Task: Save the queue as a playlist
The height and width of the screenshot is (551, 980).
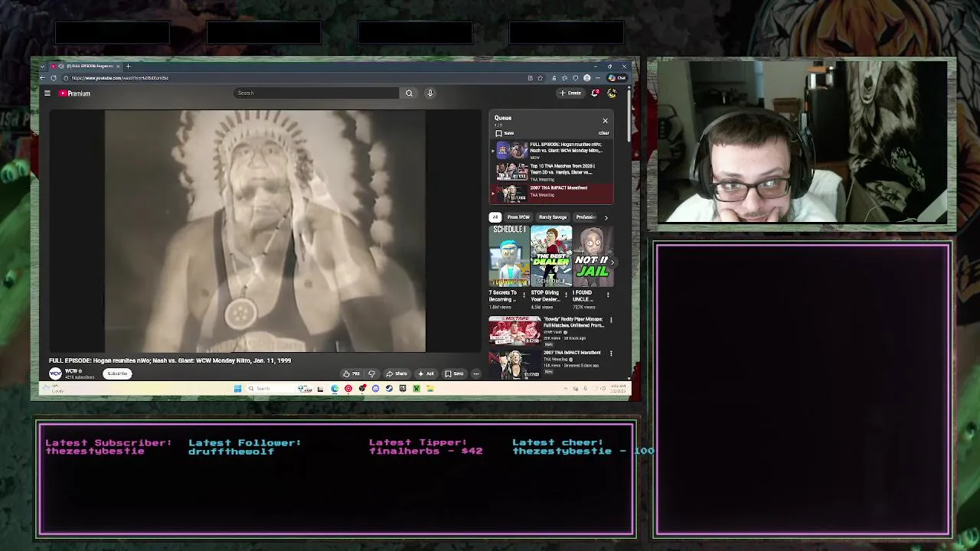Action: point(505,133)
